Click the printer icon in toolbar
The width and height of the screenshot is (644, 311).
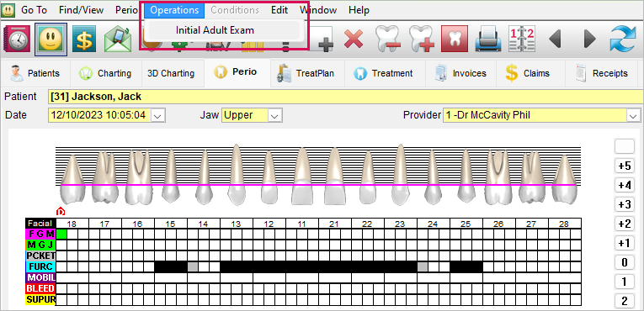coord(488,39)
